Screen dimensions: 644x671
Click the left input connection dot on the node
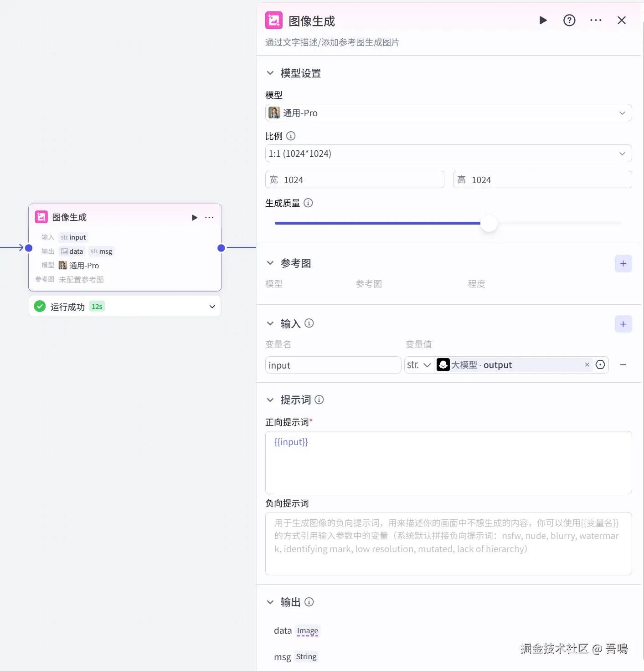pyautogui.click(x=29, y=248)
